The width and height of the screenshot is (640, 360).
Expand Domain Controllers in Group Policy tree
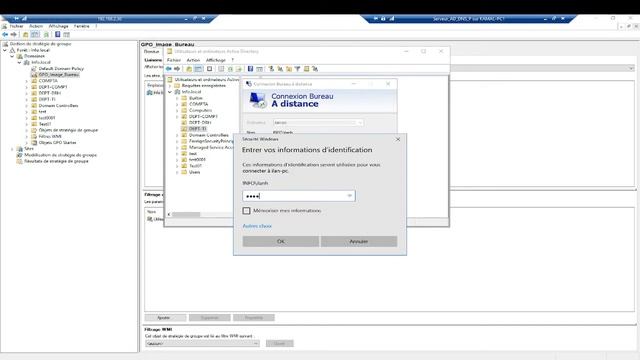[x=27, y=106]
